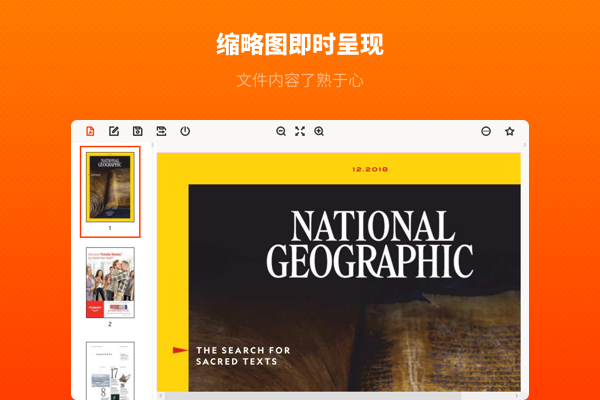600x400 pixels.
Task: Click the star favorite icon
Action: pos(510,131)
